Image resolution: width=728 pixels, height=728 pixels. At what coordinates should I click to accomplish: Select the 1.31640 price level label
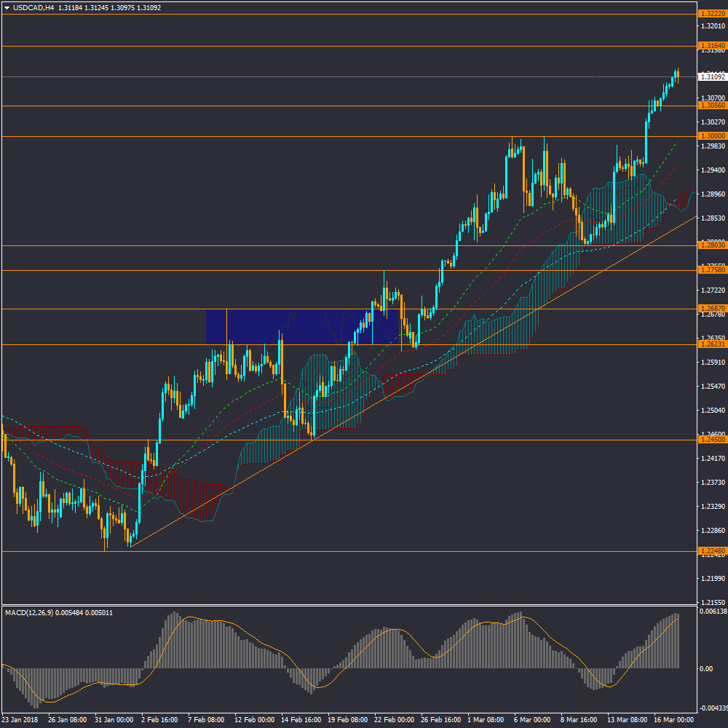[x=711, y=45]
